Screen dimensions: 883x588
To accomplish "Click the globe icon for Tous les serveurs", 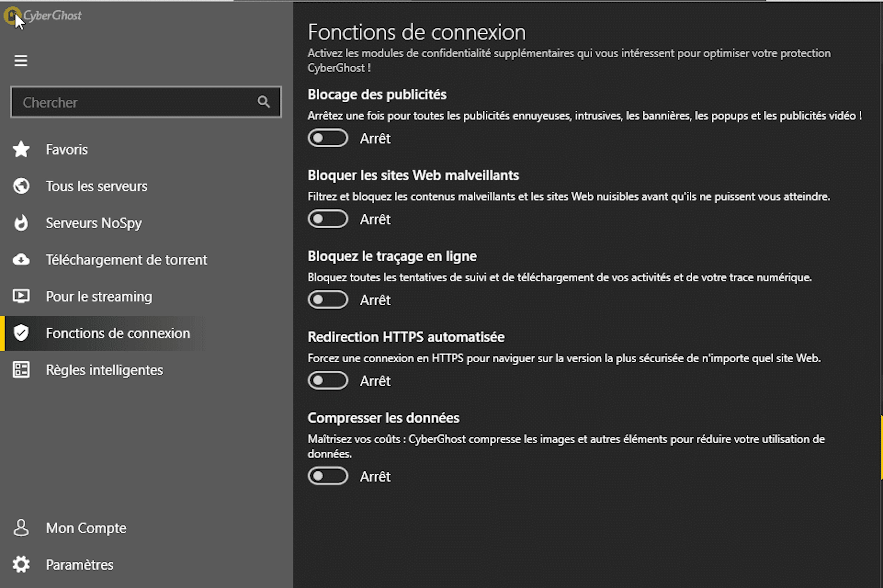I will click(21, 186).
